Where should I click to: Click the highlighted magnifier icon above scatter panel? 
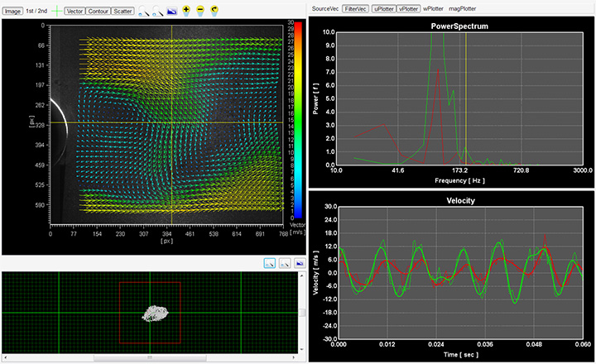pos(270,263)
